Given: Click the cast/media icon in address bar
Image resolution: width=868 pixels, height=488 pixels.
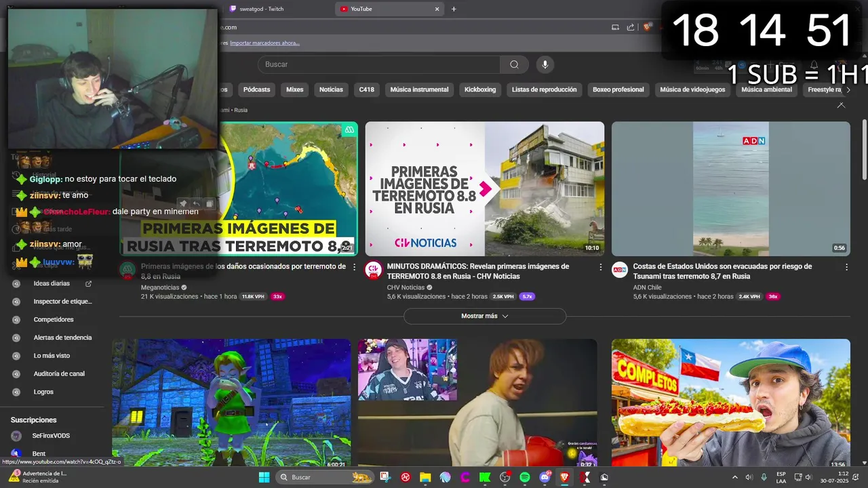Looking at the screenshot, I should (x=615, y=27).
